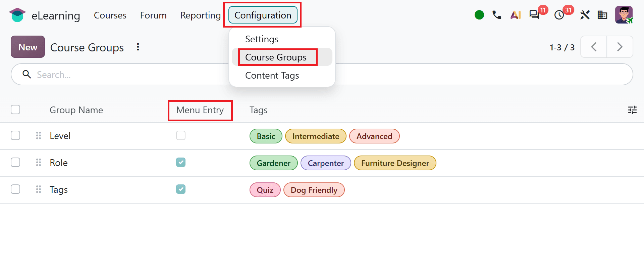Select the Level row checkbox
The image size is (644, 259).
[15, 135]
